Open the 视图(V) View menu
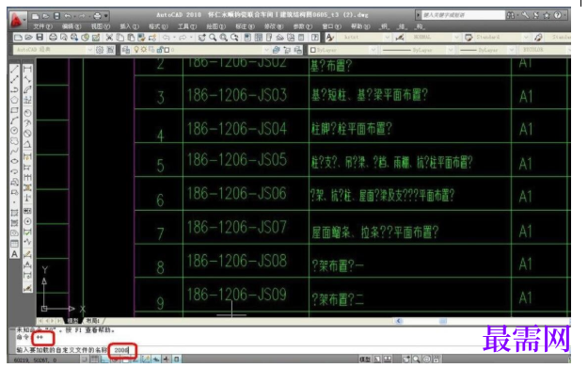Screen dimensions: 588x368 (x=101, y=26)
